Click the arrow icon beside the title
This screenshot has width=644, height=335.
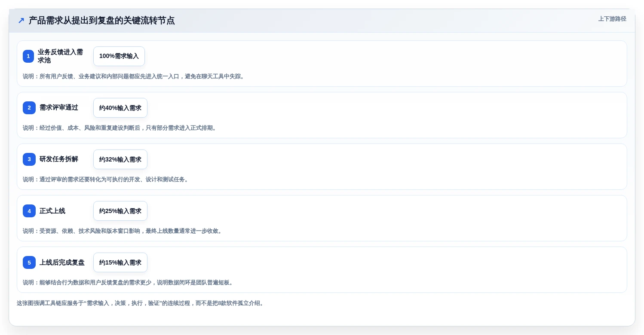coord(21,21)
